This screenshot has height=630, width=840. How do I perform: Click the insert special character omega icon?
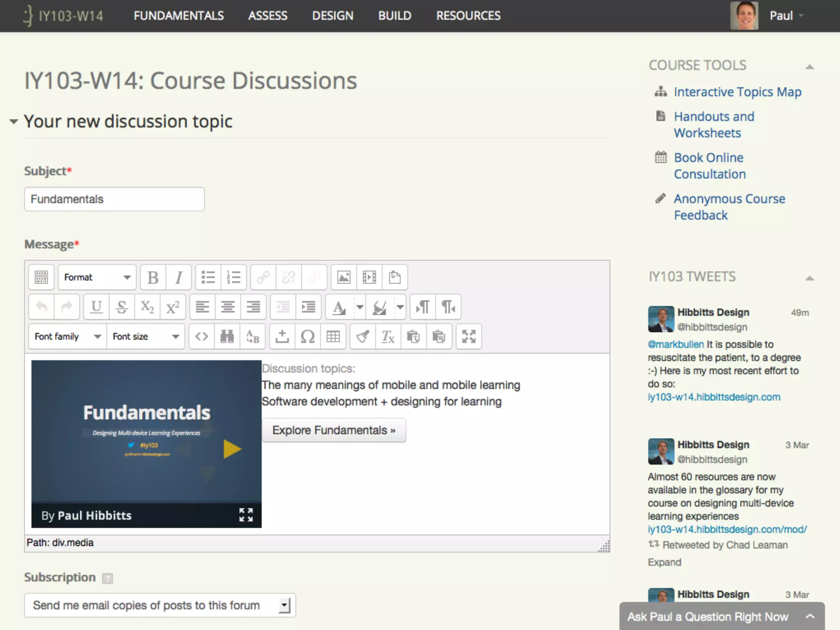(x=308, y=337)
